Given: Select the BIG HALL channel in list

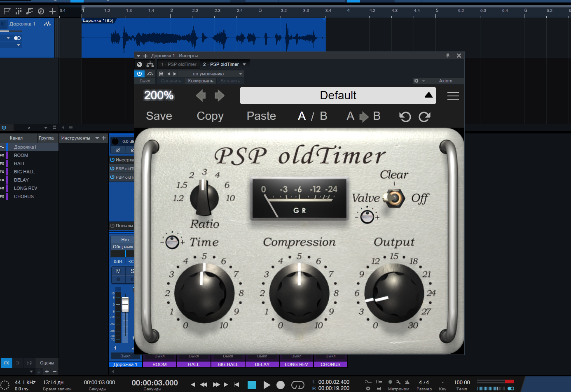Looking at the screenshot, I should (29, 172).
